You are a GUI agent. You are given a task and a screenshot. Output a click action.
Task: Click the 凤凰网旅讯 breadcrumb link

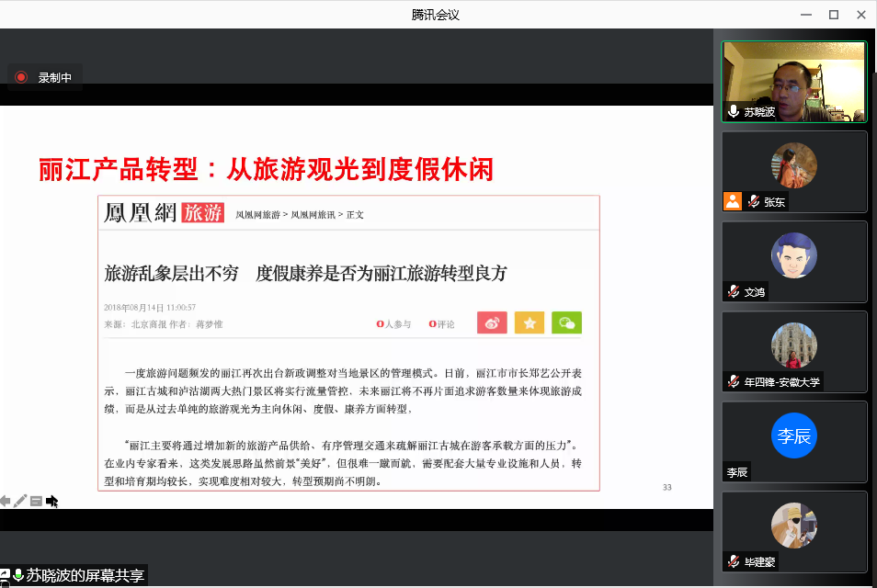coord(313,215)
